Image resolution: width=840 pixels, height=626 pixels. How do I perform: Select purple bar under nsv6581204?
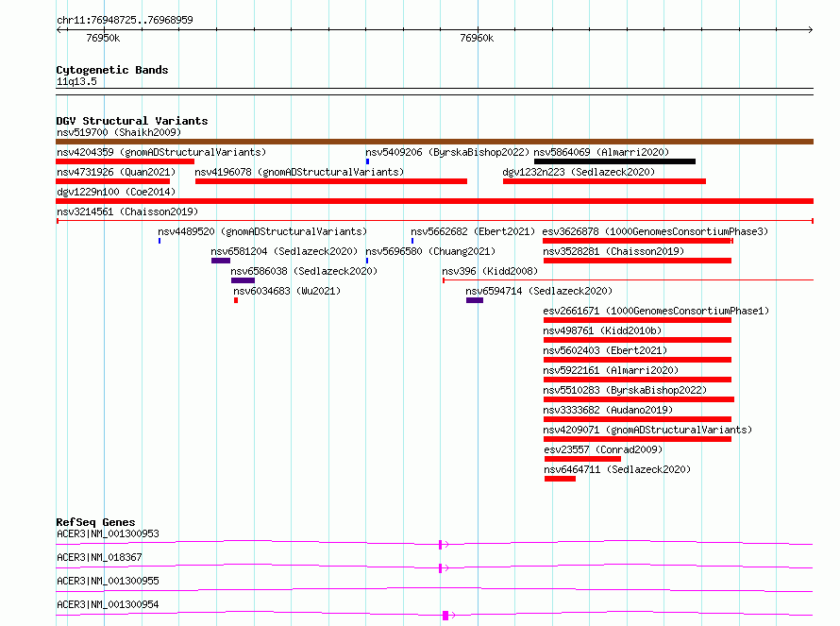point(221,261)
